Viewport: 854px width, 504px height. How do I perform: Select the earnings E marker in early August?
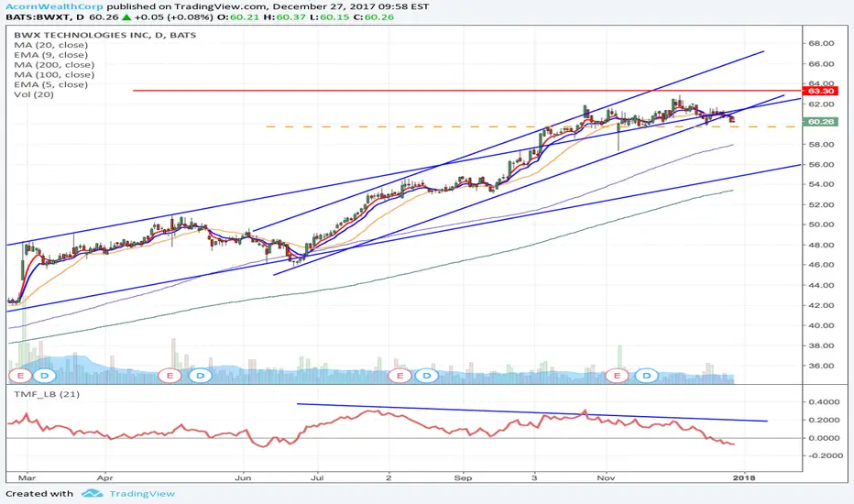[400, 376]
